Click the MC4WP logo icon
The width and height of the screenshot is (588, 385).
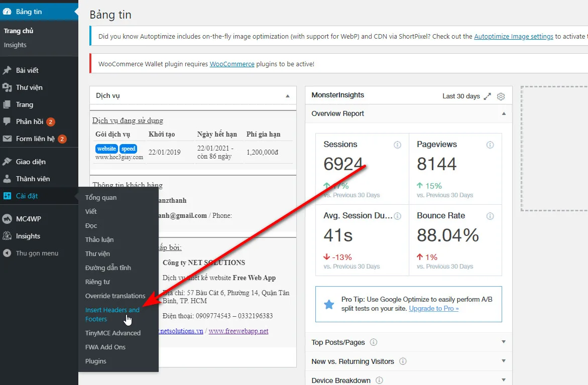(x=7, y=219)
